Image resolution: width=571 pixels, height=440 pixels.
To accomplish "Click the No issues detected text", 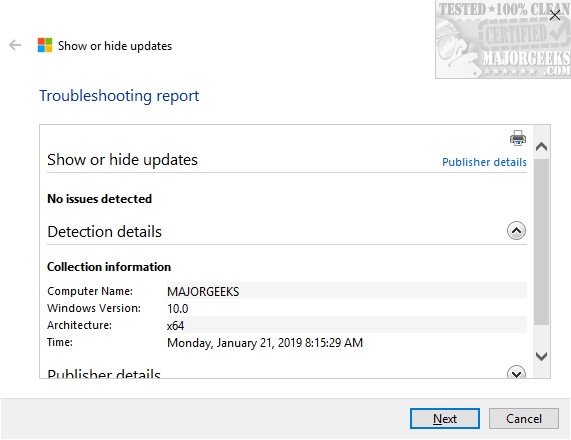I will pyautogui.click(x=99, y=199).
